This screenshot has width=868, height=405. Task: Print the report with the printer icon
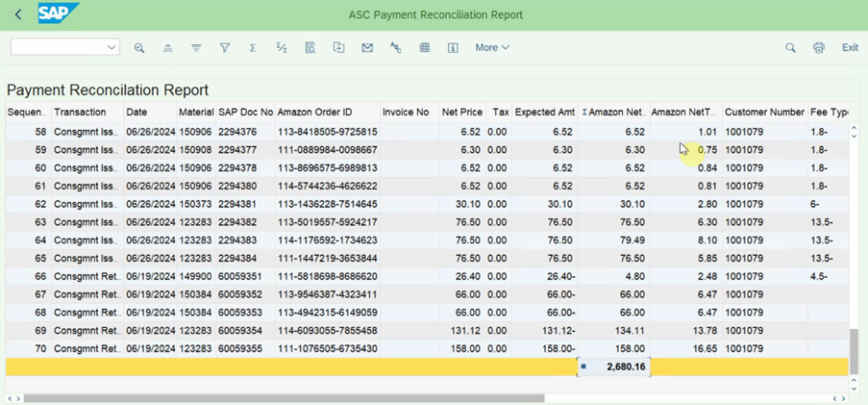tap(819, 48)
